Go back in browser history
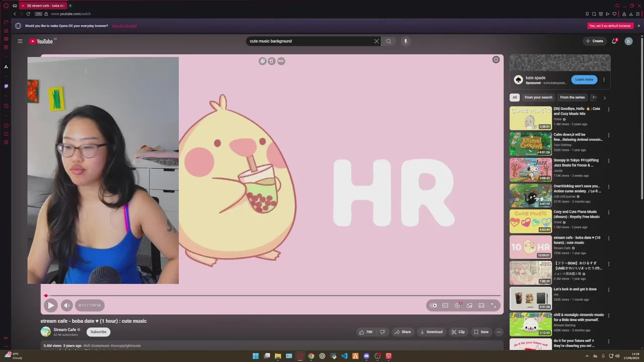 coord(15,14)
